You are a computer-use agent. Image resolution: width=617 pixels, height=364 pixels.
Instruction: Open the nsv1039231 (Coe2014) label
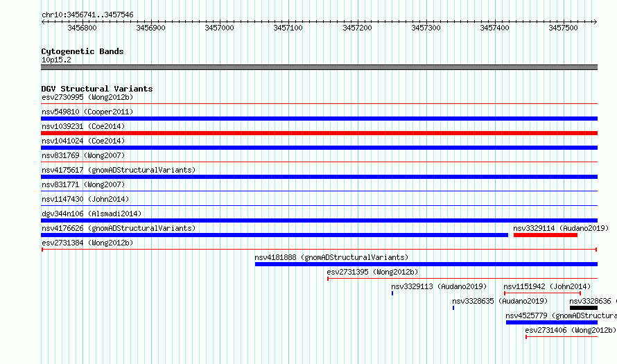click(83, 126)
